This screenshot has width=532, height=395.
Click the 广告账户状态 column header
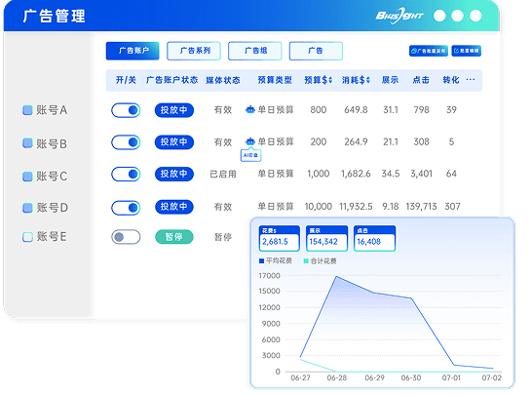coord(172,80)
